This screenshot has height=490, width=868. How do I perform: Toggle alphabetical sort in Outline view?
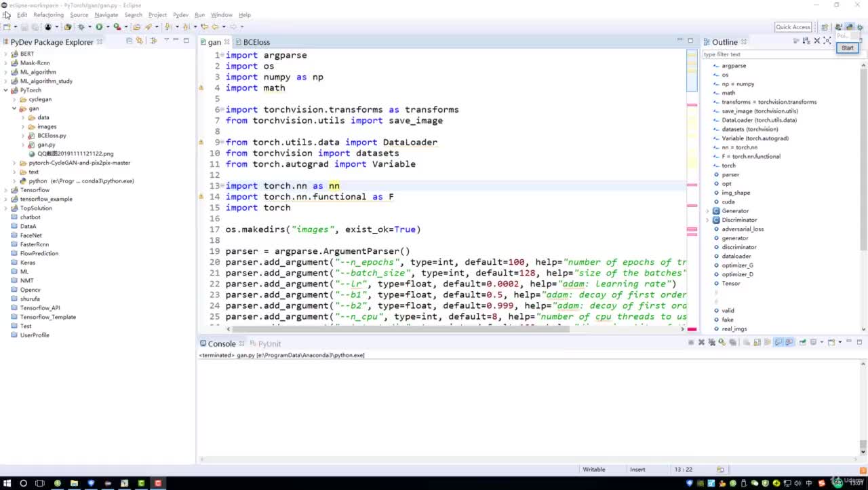tap(806, 41)
